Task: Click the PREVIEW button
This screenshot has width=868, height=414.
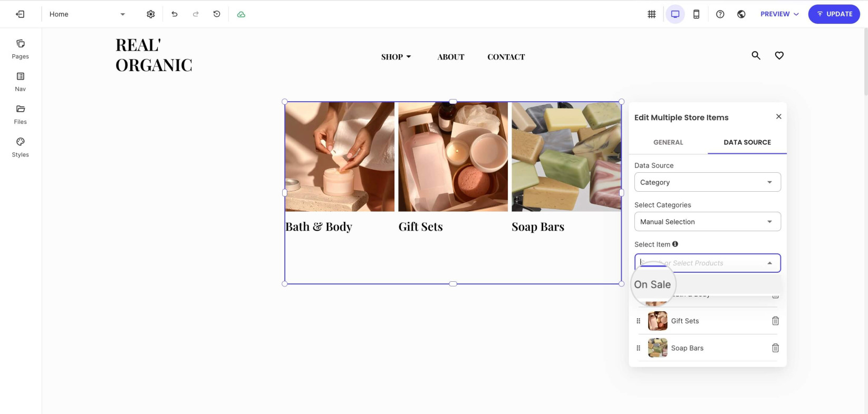Action: coord(775,14)
